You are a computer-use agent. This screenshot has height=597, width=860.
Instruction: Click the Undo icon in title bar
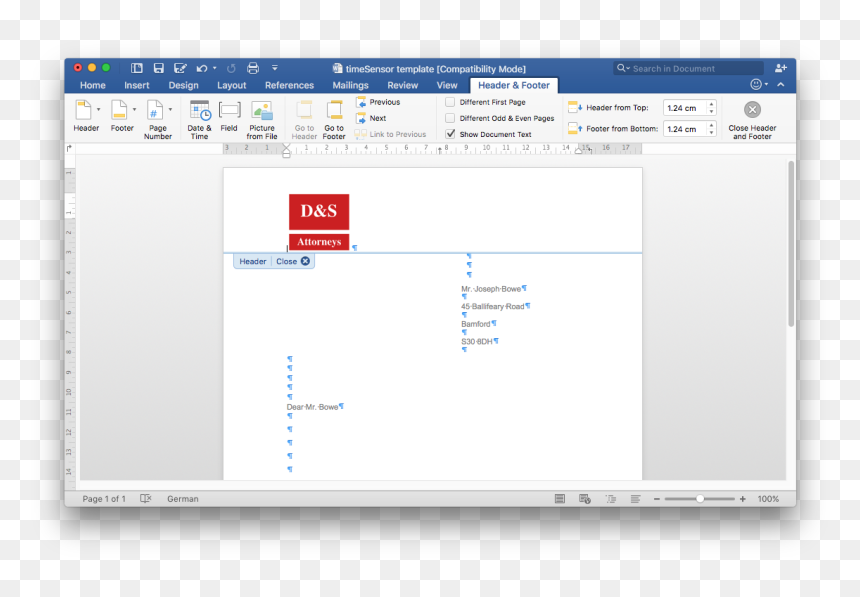(x=202, y=68)
